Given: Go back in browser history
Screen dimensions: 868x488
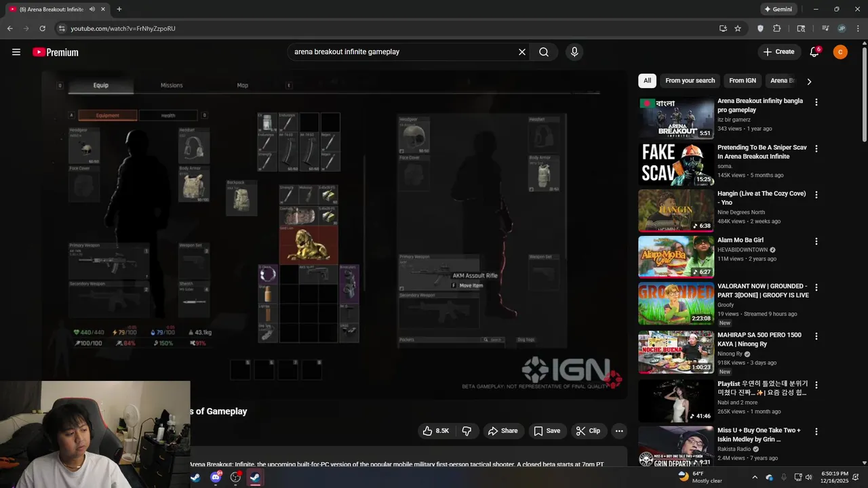Looking at the screenshot, I should (9, 28).
